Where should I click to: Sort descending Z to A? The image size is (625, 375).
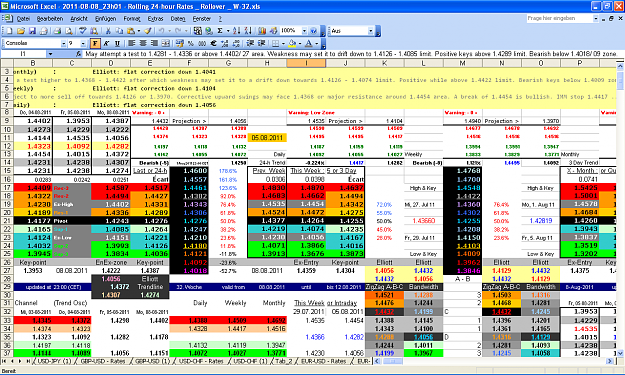click(x=248, y=31)
